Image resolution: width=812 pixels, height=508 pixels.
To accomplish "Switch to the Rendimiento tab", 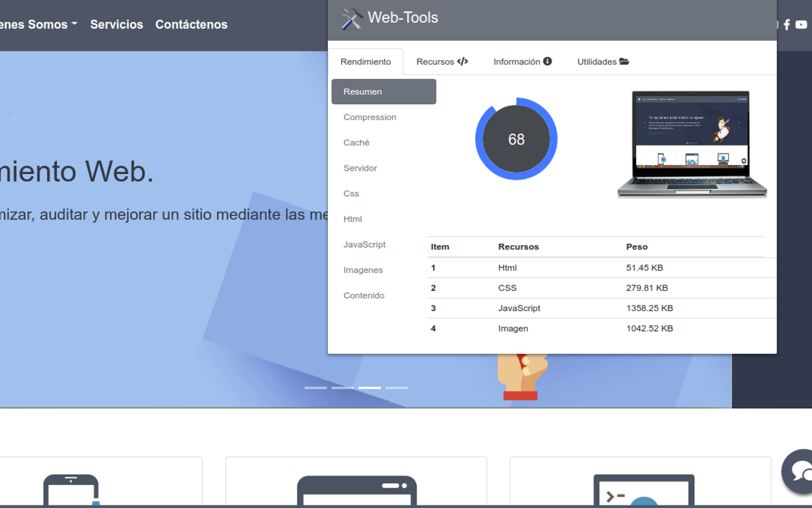I will point(366,61).
